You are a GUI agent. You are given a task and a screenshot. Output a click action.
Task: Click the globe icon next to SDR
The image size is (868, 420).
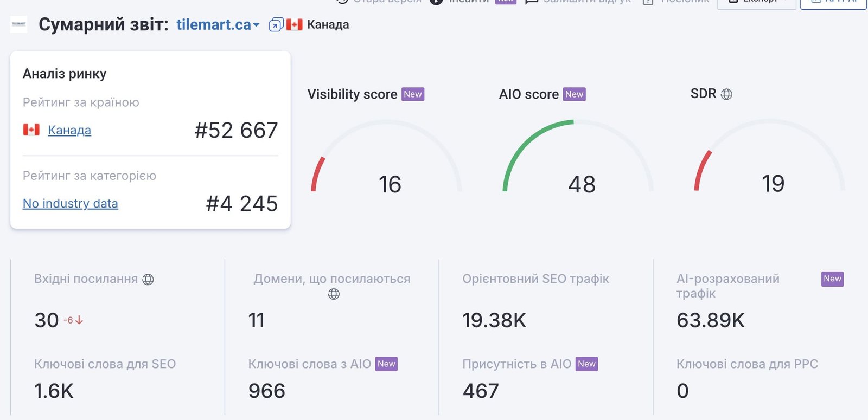coord(726,94)
